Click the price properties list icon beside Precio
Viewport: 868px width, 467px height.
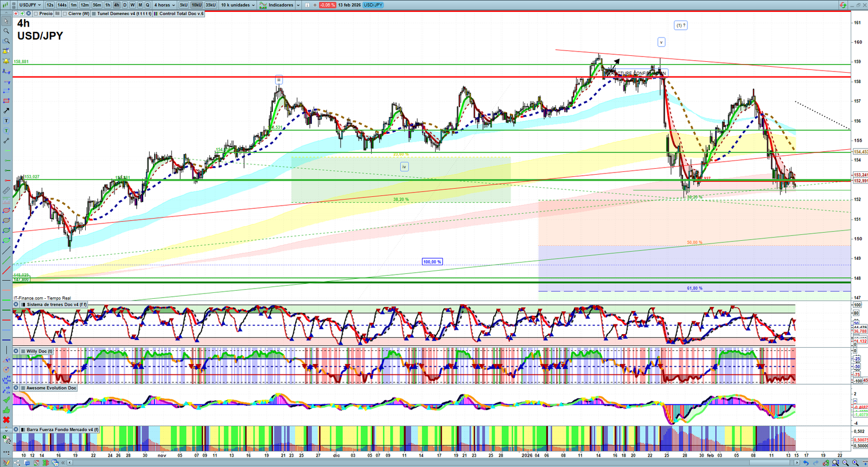[x=58, y=14]
